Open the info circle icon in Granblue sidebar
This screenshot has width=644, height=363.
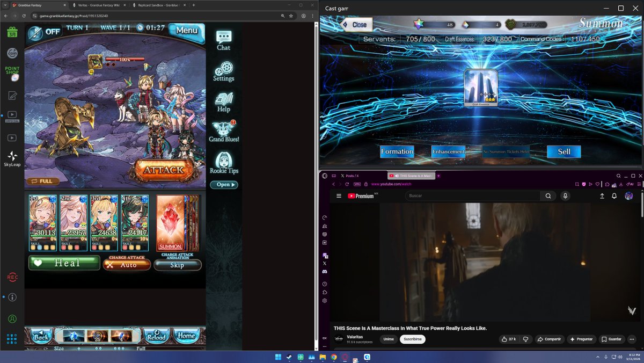click(12, 297)
